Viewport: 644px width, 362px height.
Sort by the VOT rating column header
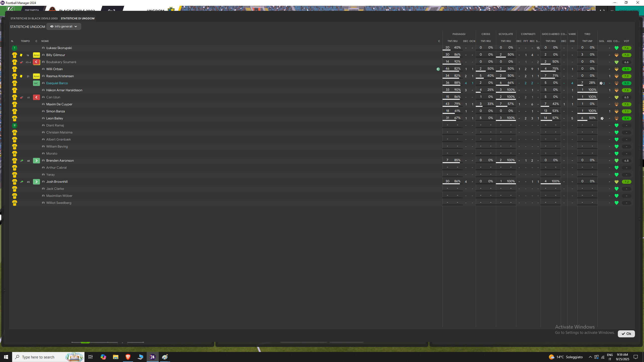pyautogui.click(x=626, y=41)
